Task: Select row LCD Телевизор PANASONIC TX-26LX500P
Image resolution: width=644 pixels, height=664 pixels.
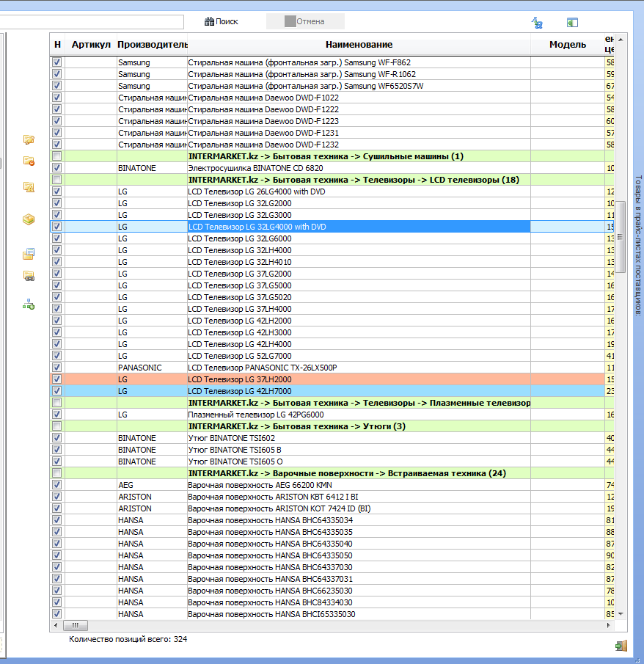Action: point(332,368)
